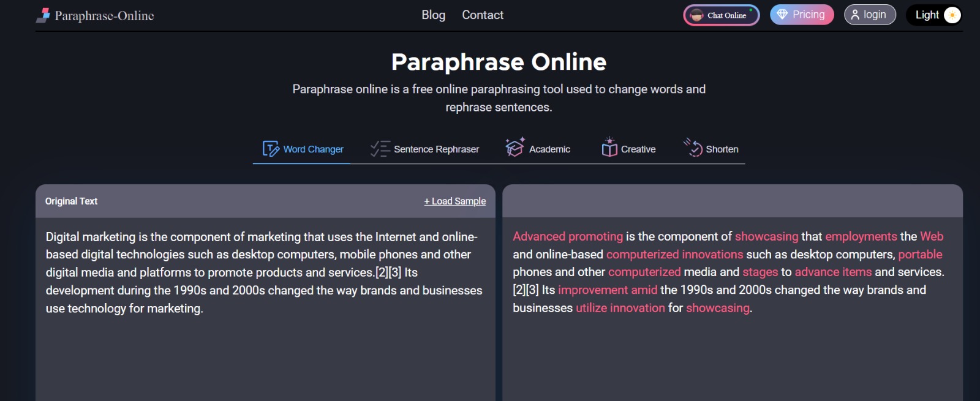Switch to the Sentence Rephraser tab
This screenshot has width=980, height=401.
[436, 149]
